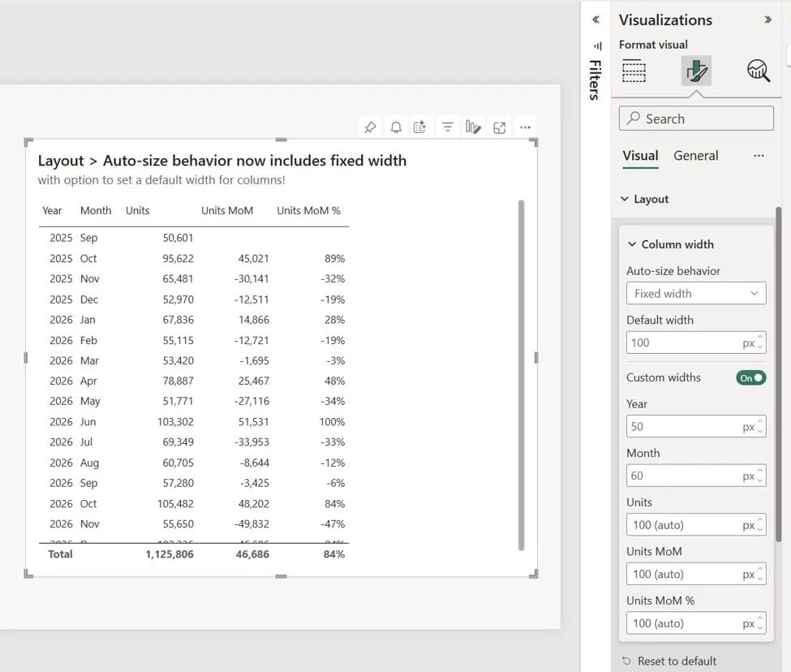Sort by the Units MoM % header

click(x=309, y=211)
